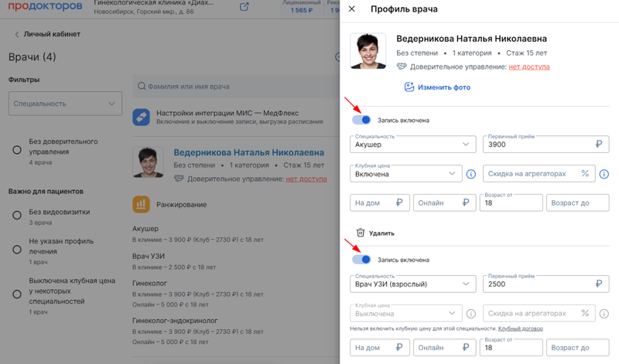The height and width of the screenshot is (364, 619).
Task: Click Возраст от field for Акушер
Action: 511,202
